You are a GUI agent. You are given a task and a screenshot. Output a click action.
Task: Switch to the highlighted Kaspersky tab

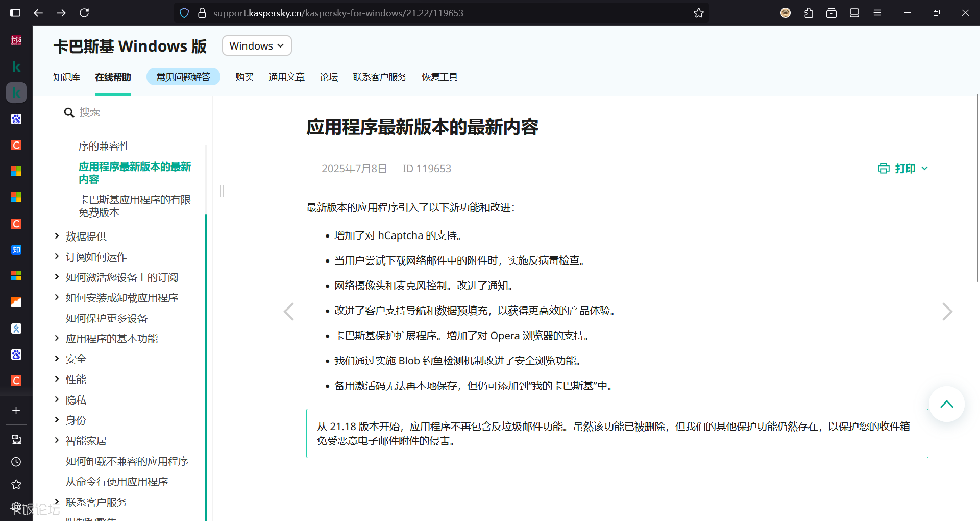16,92
